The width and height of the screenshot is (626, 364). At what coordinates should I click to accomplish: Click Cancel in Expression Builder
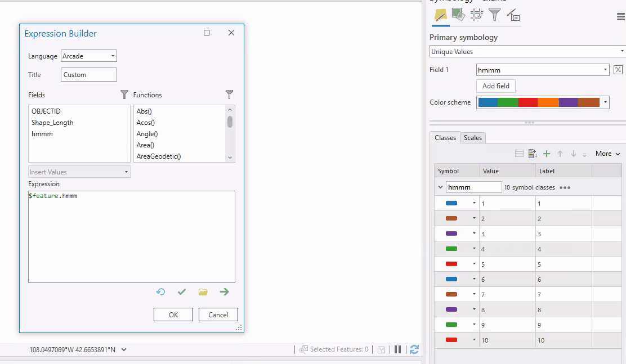point(218,314)
